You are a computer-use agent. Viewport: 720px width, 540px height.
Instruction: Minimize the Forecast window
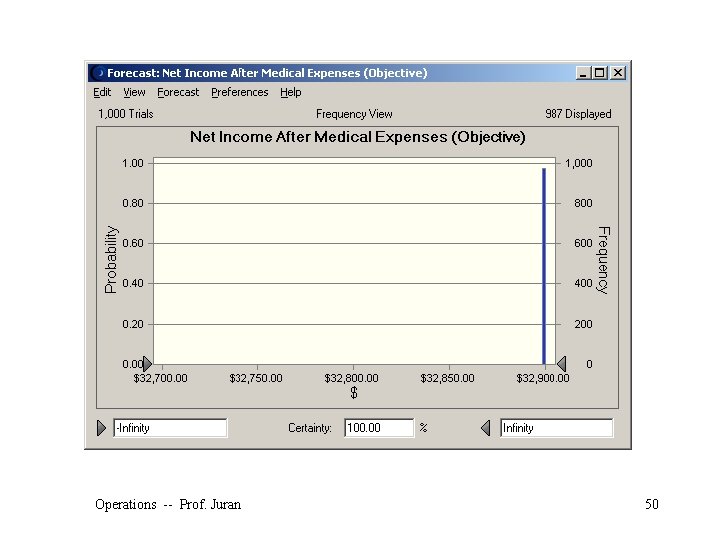point(583,73)
